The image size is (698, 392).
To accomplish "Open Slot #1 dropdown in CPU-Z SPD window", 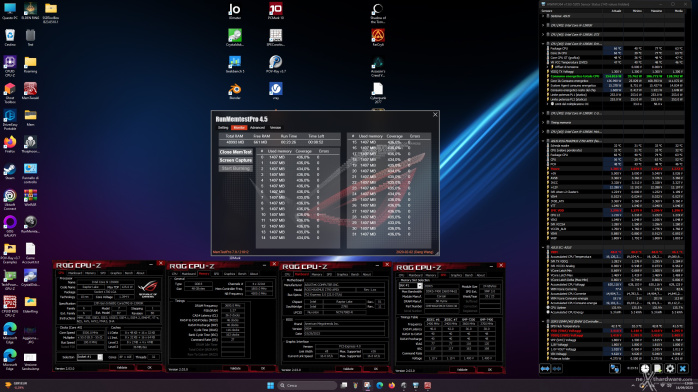I will click(410, 286).
